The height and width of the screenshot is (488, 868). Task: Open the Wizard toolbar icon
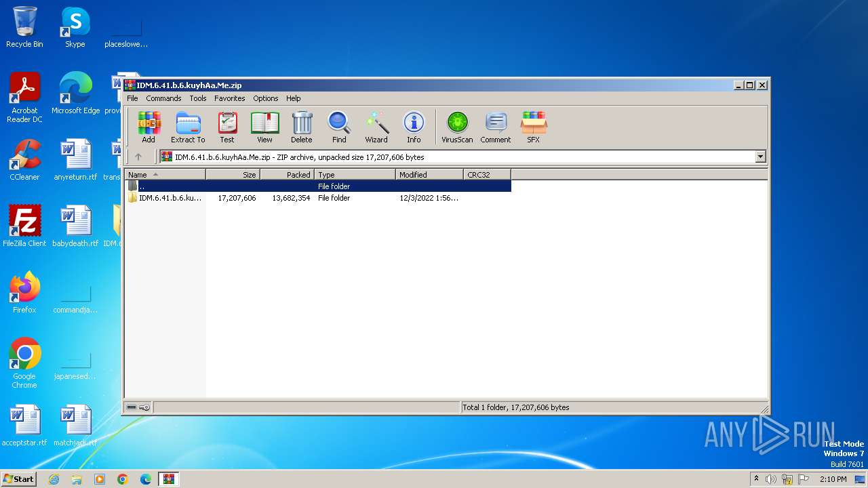(376, 127)
